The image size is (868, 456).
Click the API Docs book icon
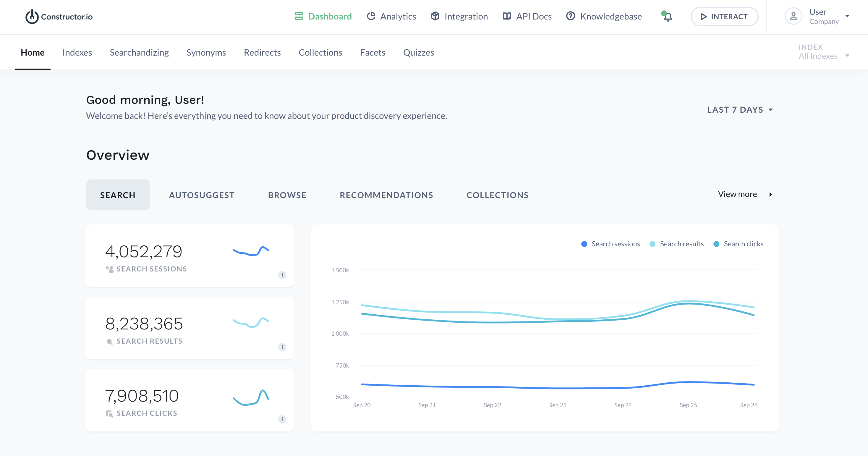[x=507, y=16]
